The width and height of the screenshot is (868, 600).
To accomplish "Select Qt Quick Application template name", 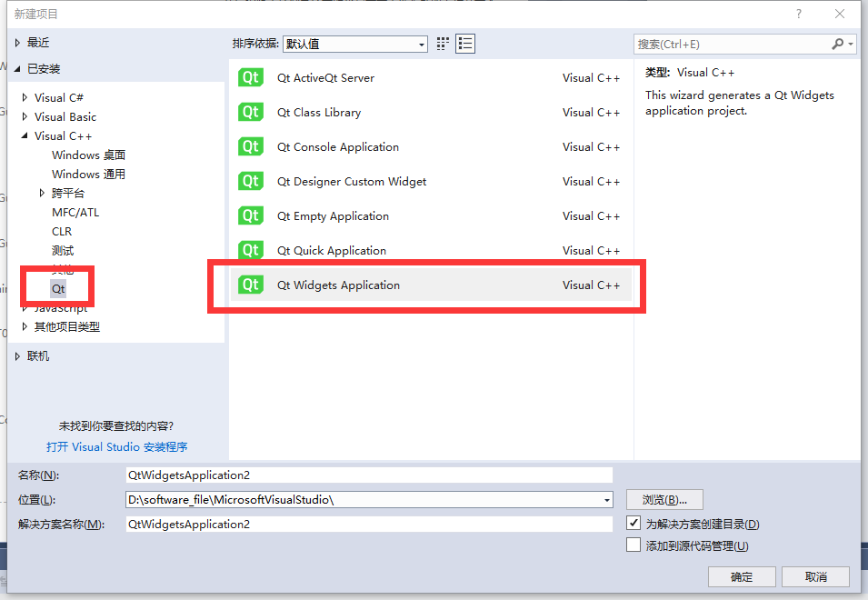I will pos(332,250).
